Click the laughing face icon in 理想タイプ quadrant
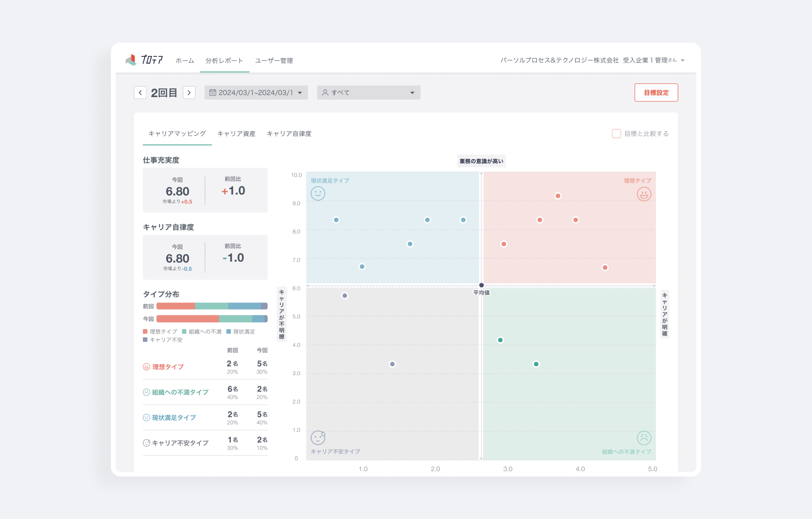 644,194
